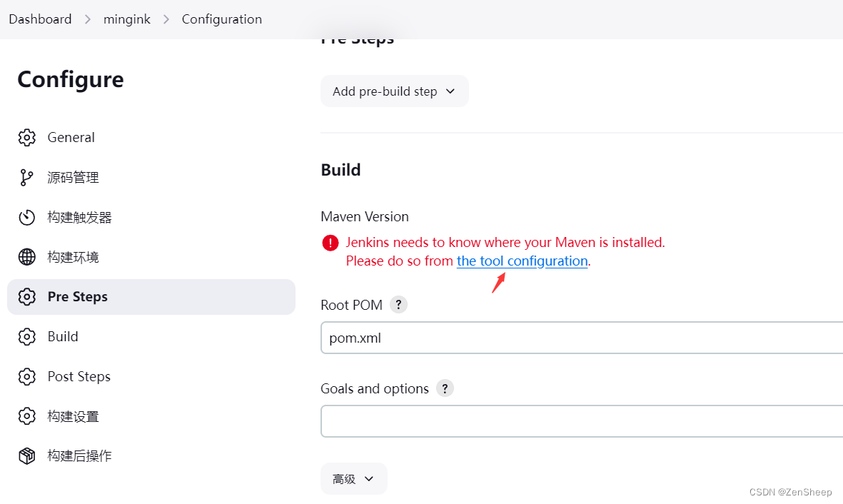Open the tool configuration link
Image resolution: width=843 pixels, height=504 pixels.
tap(522, 261)
